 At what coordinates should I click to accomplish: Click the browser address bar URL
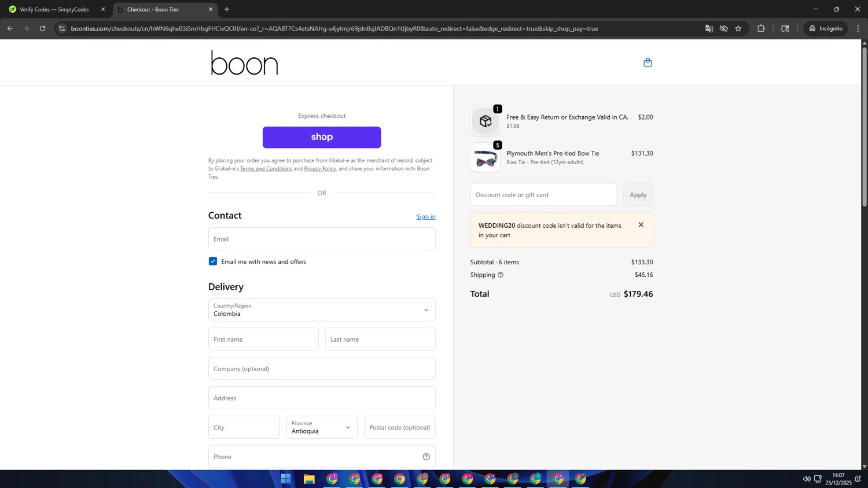pos(334,28)
